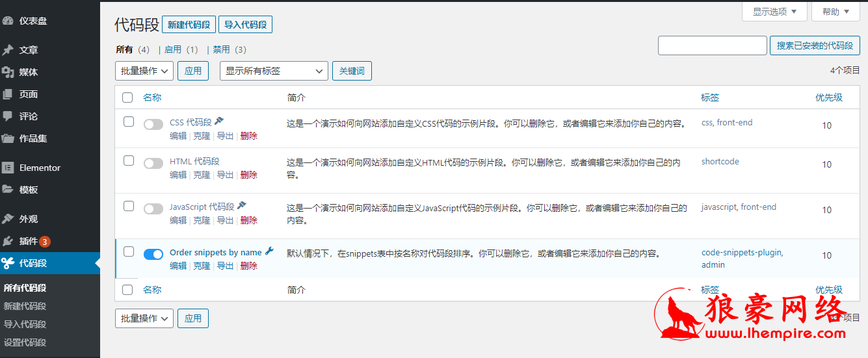Open the Order snippets by name title link

[216, 252]
